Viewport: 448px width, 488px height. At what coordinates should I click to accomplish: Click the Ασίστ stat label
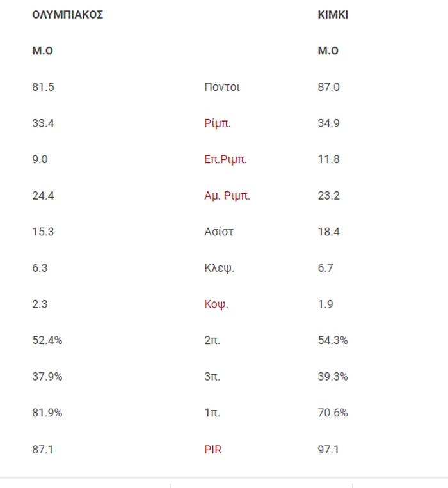(x=218, y=232)
